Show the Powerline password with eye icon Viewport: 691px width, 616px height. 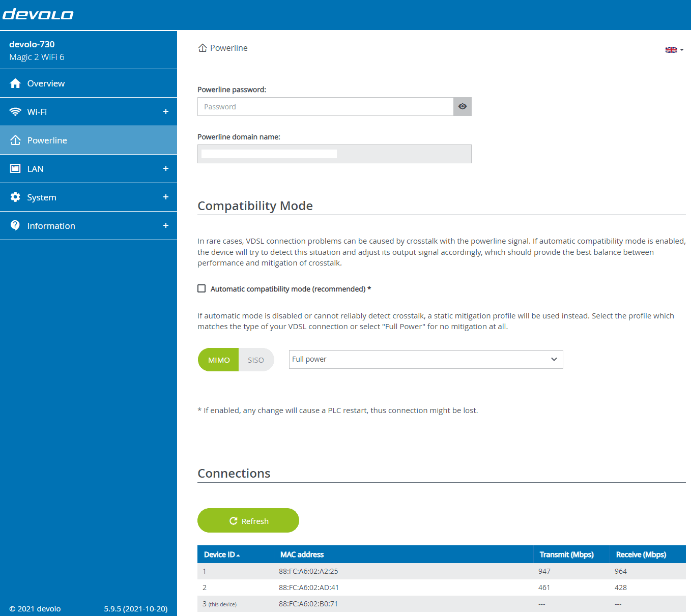(462, 107)
